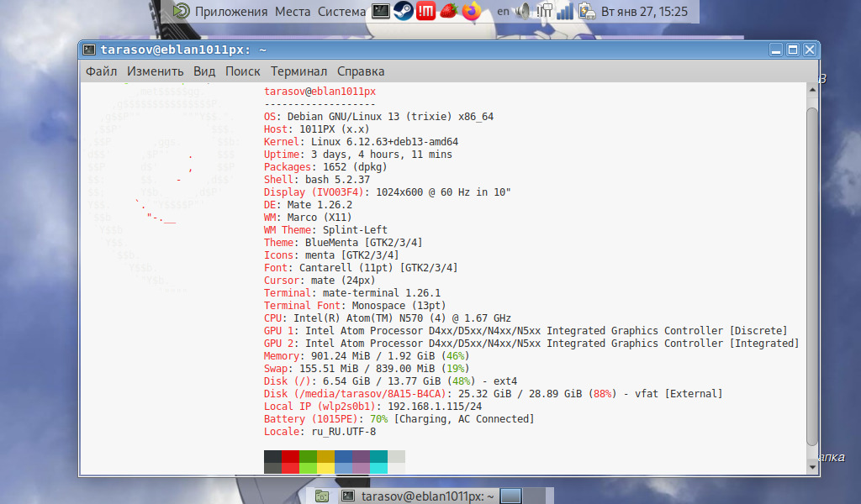Image resolution: width=861 pixels, height=504 pixels.
Task: Open the volume control speaker icon
Action: coord(524,12)
